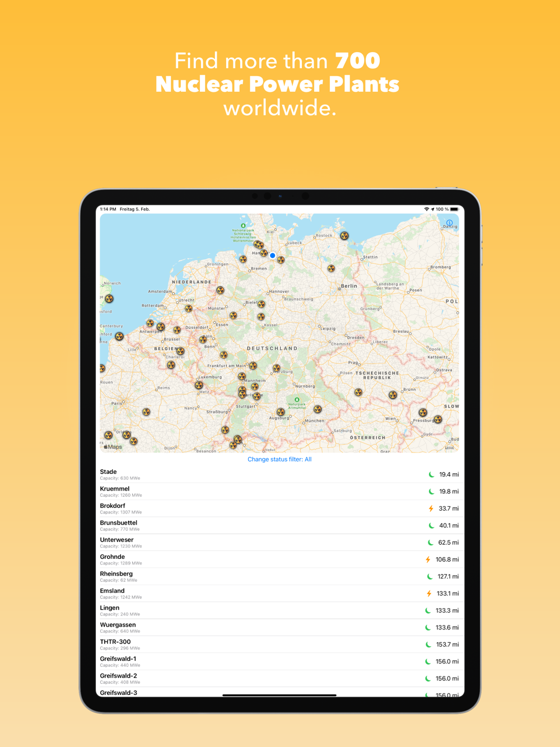Tap the 153.7 mi distance value
560x747 pixels.
click(447, 645)
